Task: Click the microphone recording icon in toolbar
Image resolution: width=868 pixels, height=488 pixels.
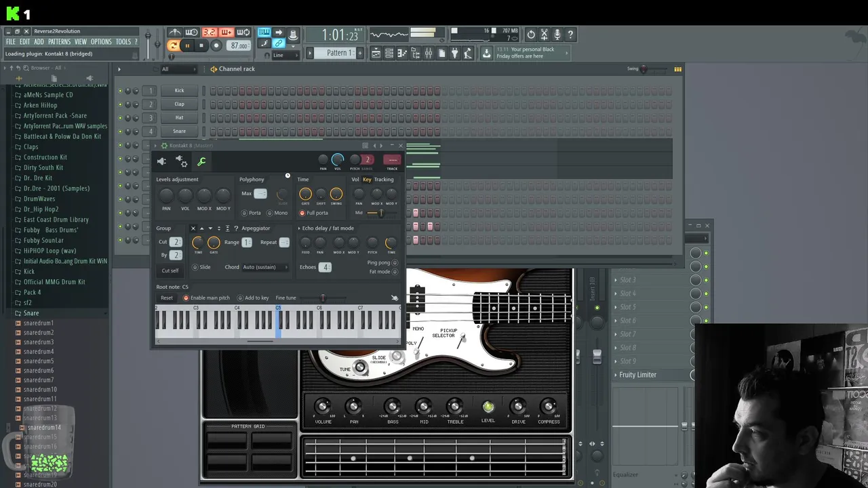Action: point(557,34)
